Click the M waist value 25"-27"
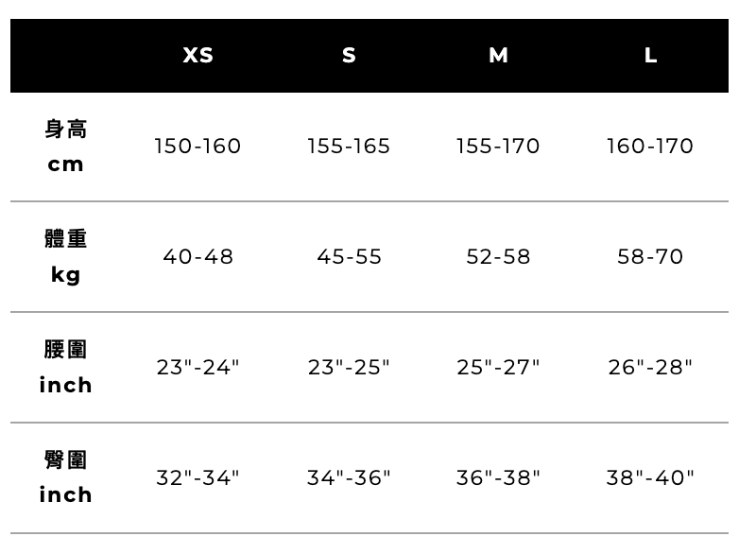The width and height of the screenshot is (756, 554). [498, 367]
